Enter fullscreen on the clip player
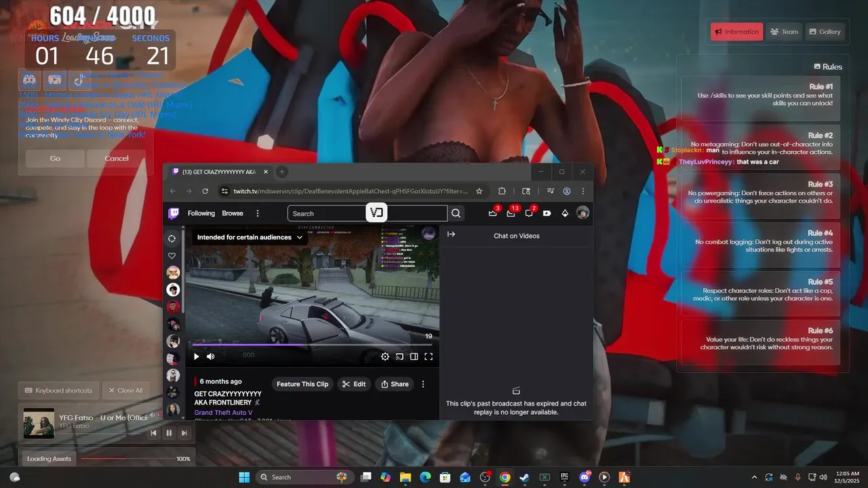This screenshot has width=868, height=488. [x=429, y=357]
